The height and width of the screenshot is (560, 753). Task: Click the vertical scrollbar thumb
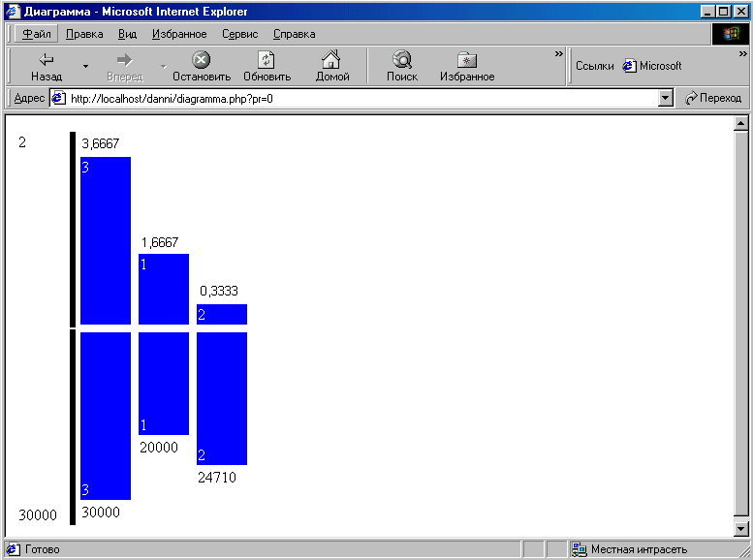(x=741, y=323)
